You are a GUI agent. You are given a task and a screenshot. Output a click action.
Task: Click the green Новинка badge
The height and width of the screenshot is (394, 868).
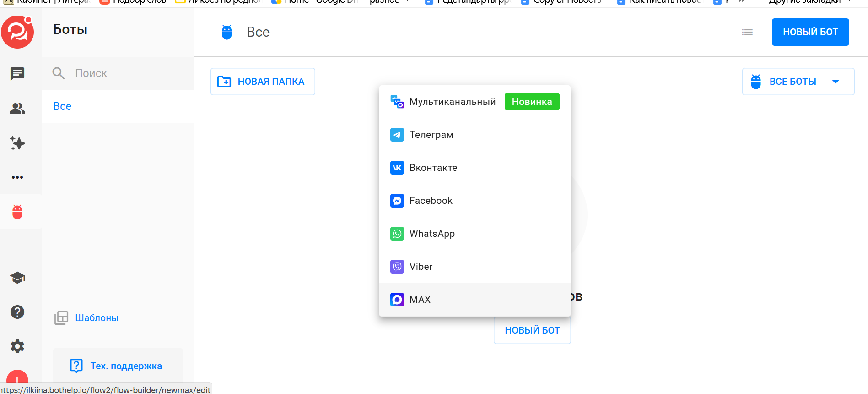coord(532,102)
